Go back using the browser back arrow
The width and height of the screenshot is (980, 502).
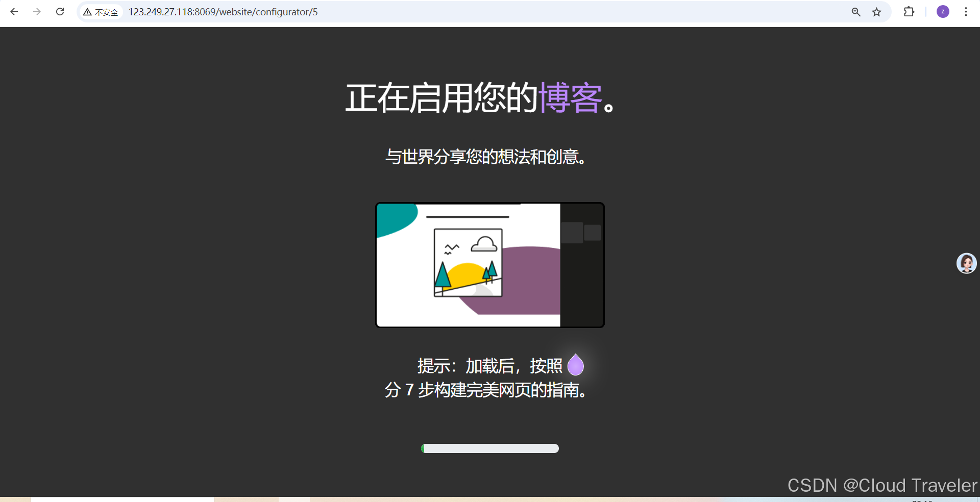coord(14,12)
